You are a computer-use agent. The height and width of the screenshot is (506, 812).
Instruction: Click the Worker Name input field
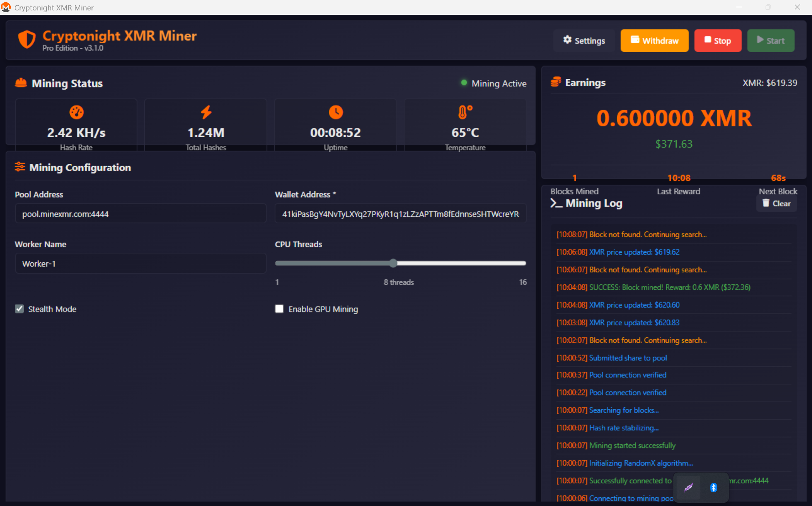click(140, 263)
